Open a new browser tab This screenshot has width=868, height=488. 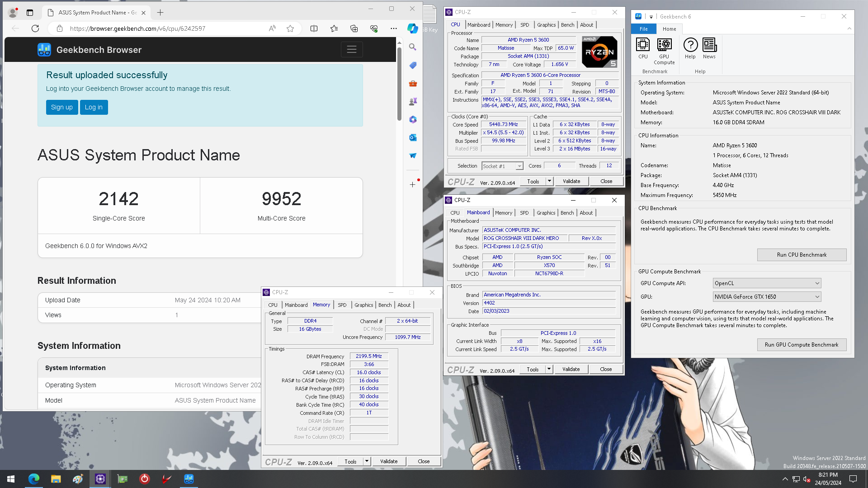[x=160, y=13]
